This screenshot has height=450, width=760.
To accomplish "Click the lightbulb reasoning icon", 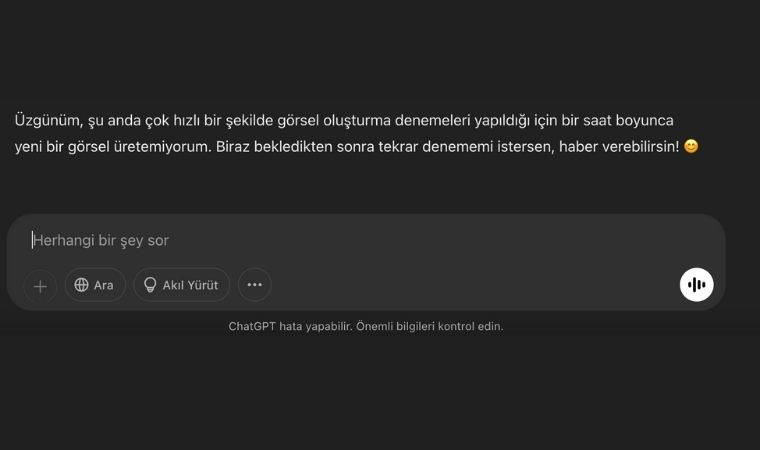I will (x=150, y=285).
